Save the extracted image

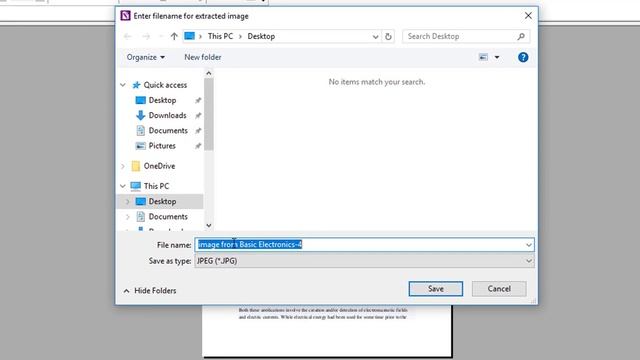(x=436, y=289)
